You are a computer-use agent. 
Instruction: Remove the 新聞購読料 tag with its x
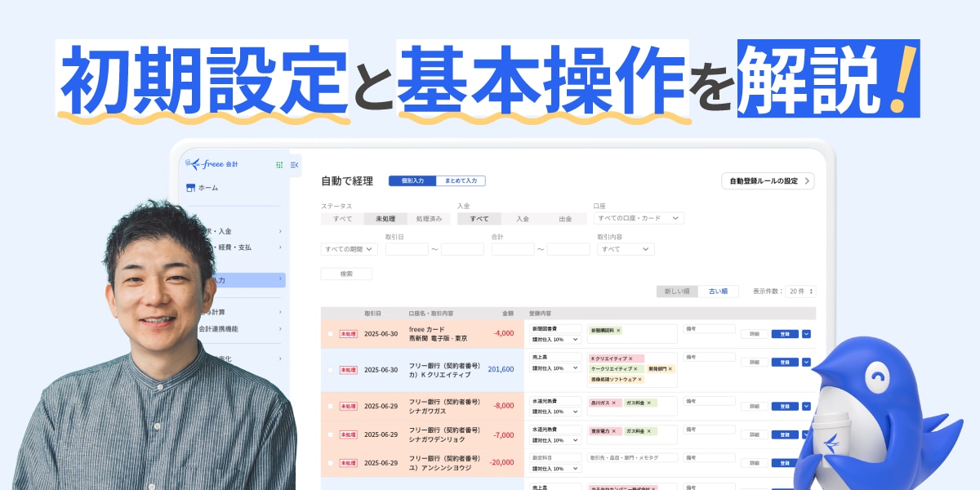(618, 331)
